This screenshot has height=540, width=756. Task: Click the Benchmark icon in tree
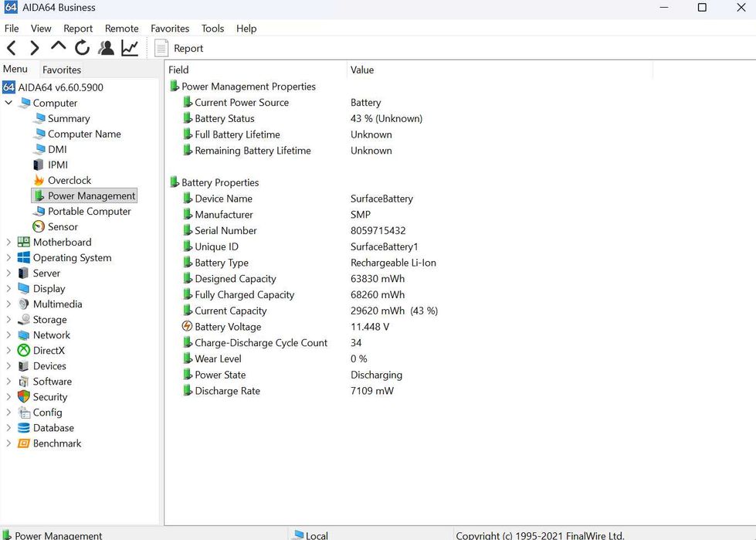point(24,443)
